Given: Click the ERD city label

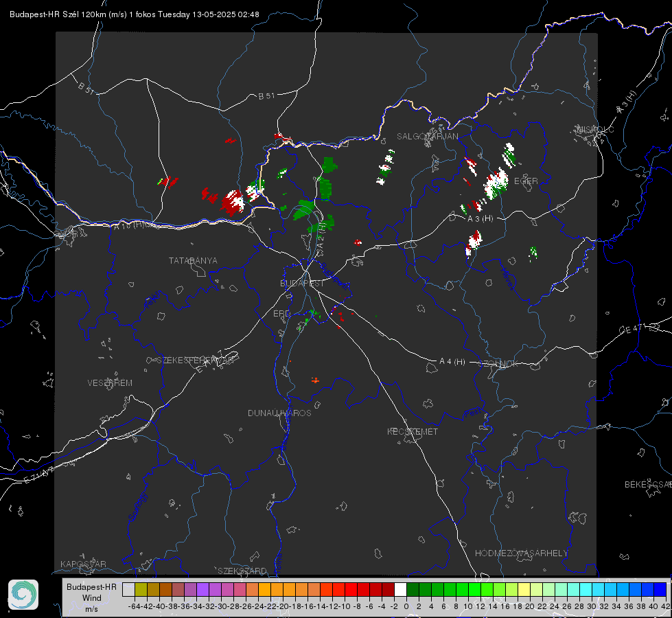Looking at the screenshot, I should (281, 314).
